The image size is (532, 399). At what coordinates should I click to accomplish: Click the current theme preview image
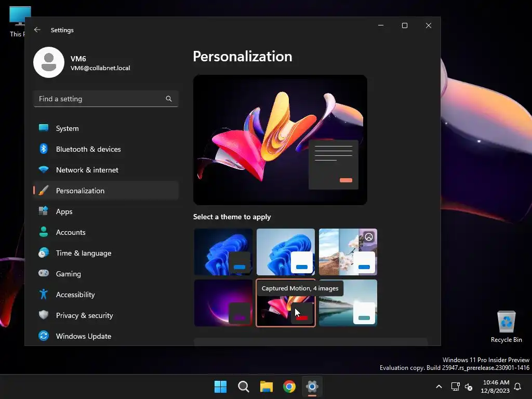coord(280,140)
